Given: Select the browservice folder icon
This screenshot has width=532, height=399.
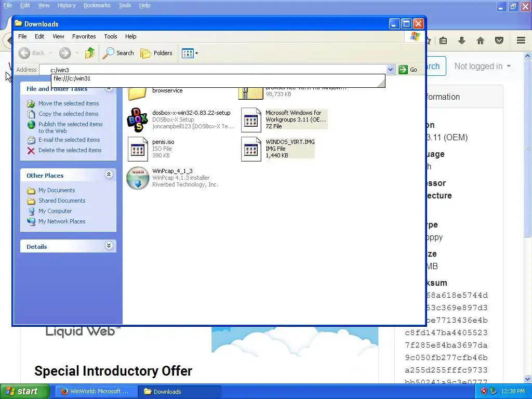Looking at the screenshot, I should click(x=137, y=94).
